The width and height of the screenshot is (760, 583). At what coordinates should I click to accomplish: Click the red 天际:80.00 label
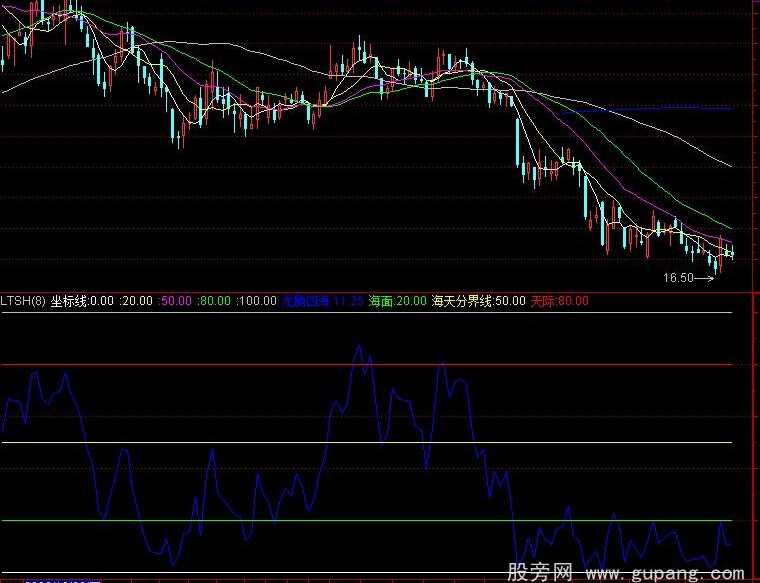point(559,301)
